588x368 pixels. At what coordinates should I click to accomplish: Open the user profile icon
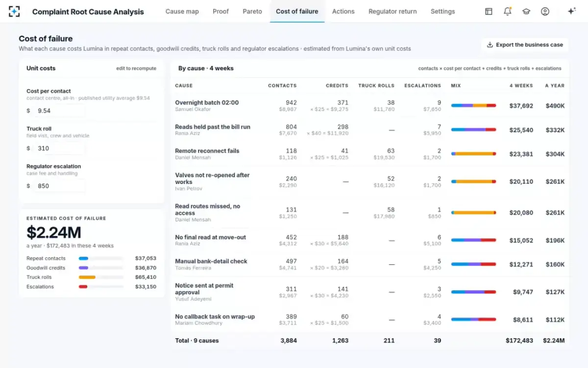[545, 11]
